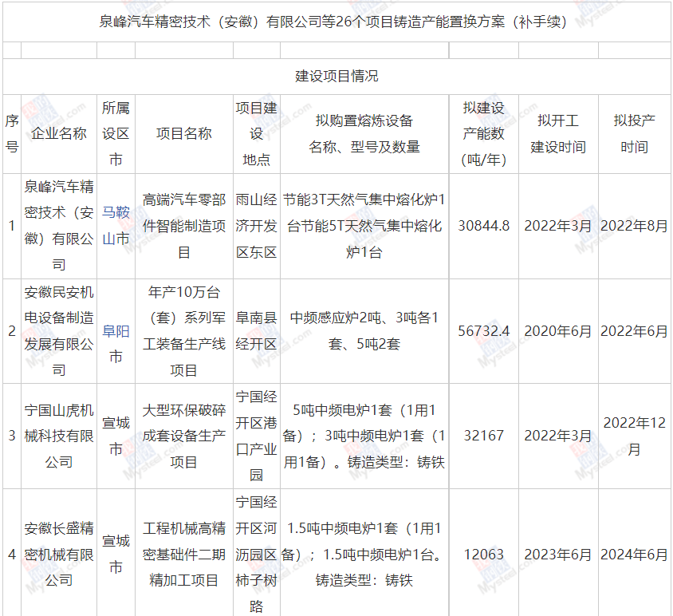Screen dimensions: 673x616
Task: Select capacity value 56732.4
Action: click(x=484, y=331)
